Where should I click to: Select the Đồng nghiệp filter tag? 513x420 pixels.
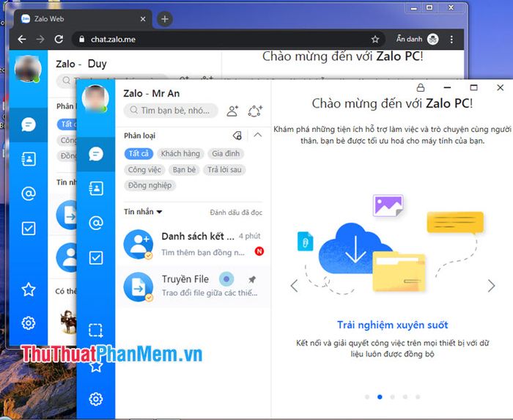pos(150,185)
